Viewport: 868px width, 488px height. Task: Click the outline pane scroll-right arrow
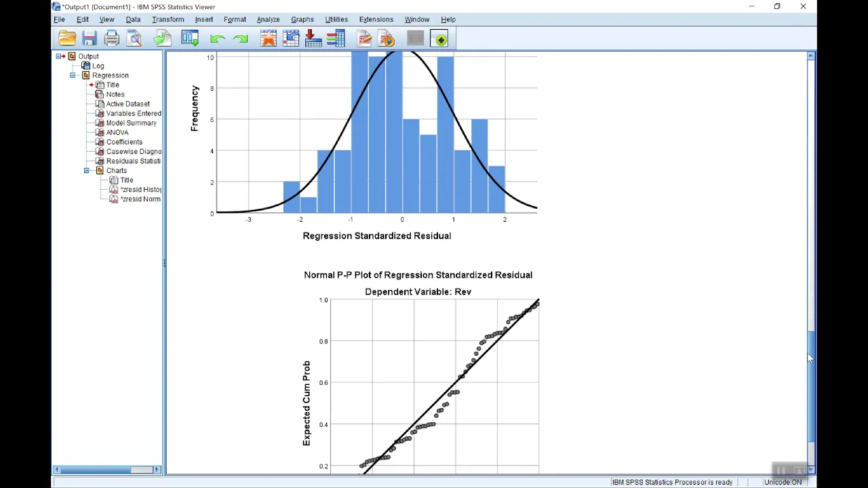point(157,470)
